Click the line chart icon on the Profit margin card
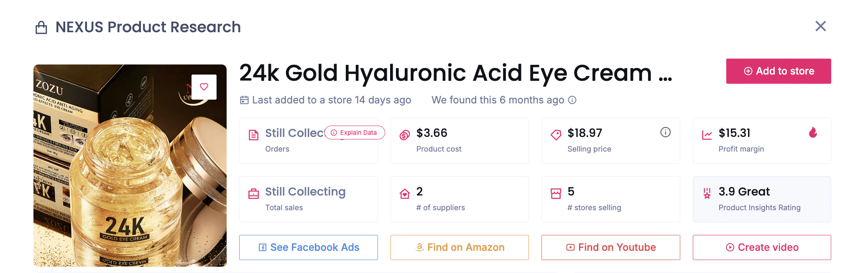Screen dimensions: 868x273 (x=707, y=133)
